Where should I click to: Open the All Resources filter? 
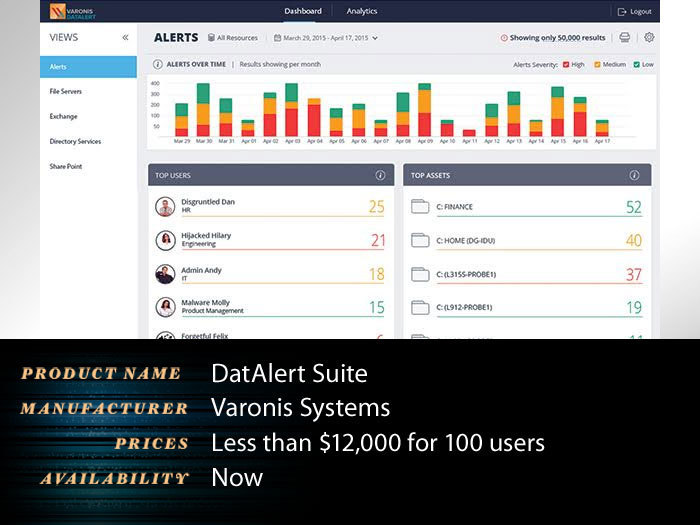tap(233, 38)
